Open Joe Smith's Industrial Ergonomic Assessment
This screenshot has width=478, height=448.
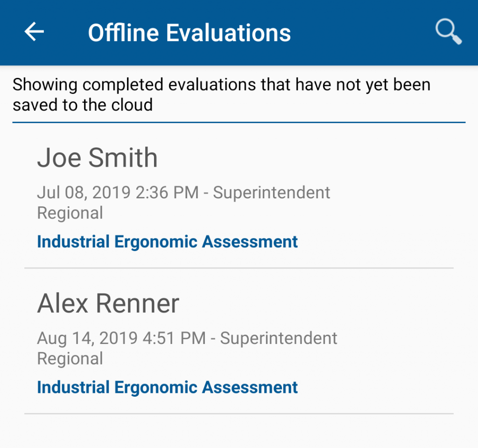pyautogui.click(x=167, y=241)
